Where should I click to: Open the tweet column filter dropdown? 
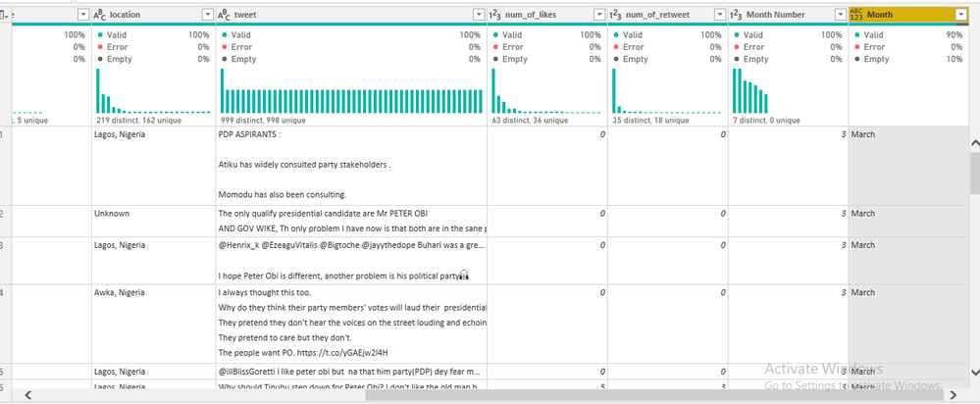point(479,15)
